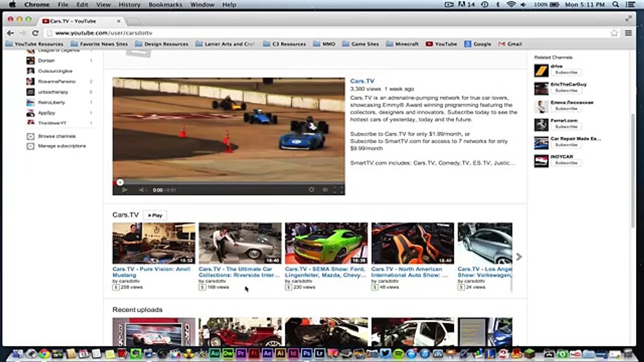
Task: Click the video progress bar scrubber
Action: pos(120,183)
